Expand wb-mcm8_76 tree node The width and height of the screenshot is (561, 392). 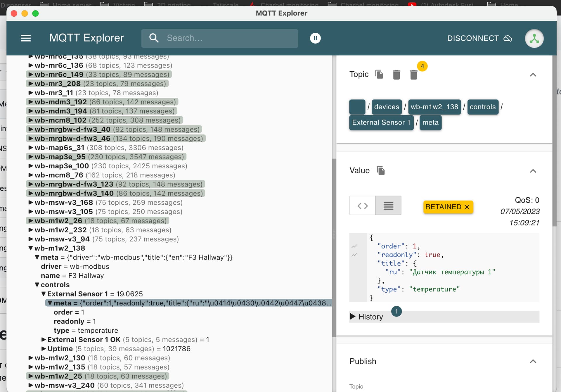point(30,175)
